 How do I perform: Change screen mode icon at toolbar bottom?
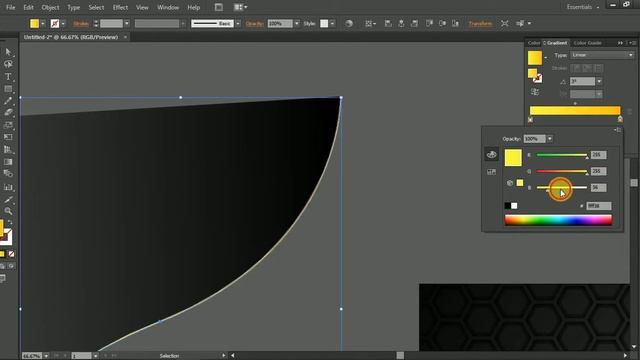3,278
